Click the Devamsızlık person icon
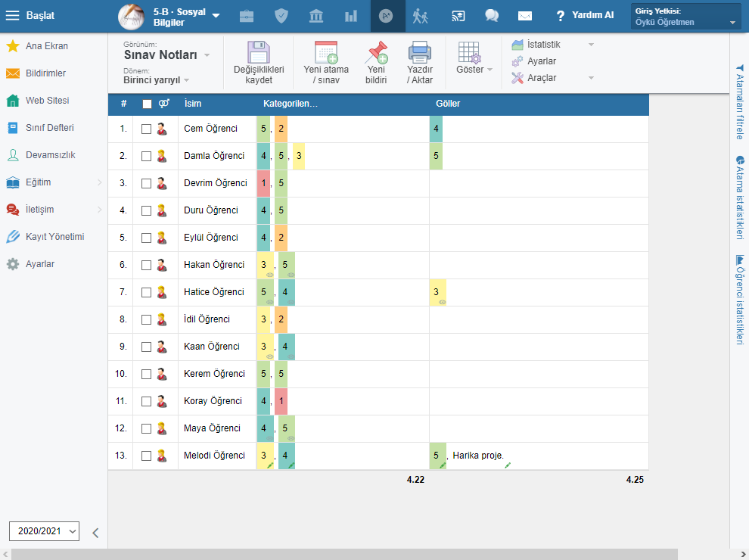 [x=13, y=155]
